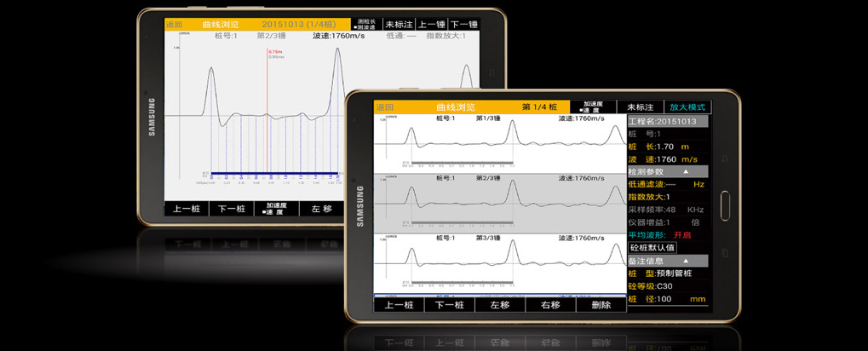Click the blue pile-length bar on back tablet
Screen dimensions: 868x351
pos(274,172)
